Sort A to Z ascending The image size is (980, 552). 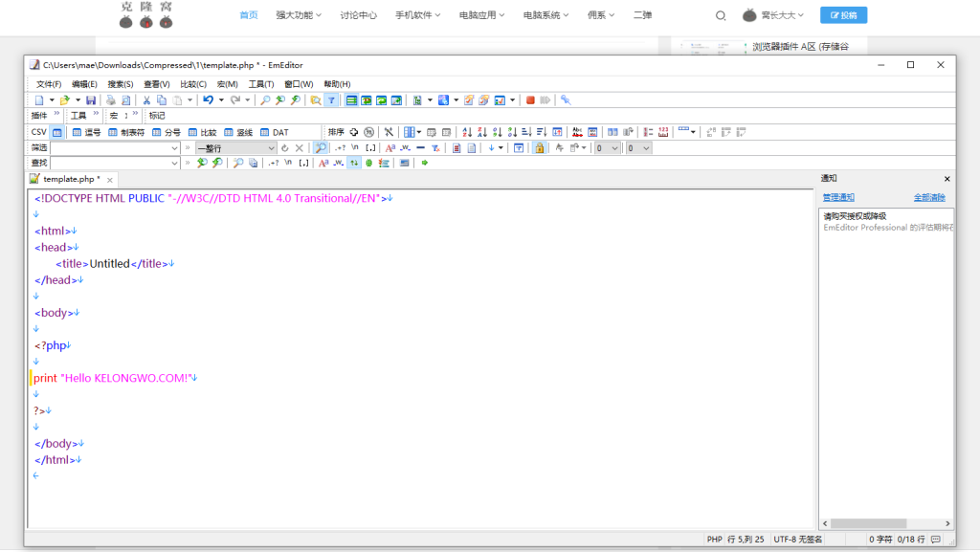click(467, 132)
